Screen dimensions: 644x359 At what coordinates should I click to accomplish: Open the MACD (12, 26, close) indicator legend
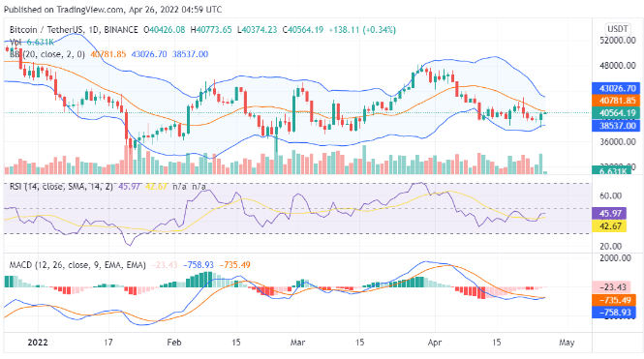coord(77,265)
